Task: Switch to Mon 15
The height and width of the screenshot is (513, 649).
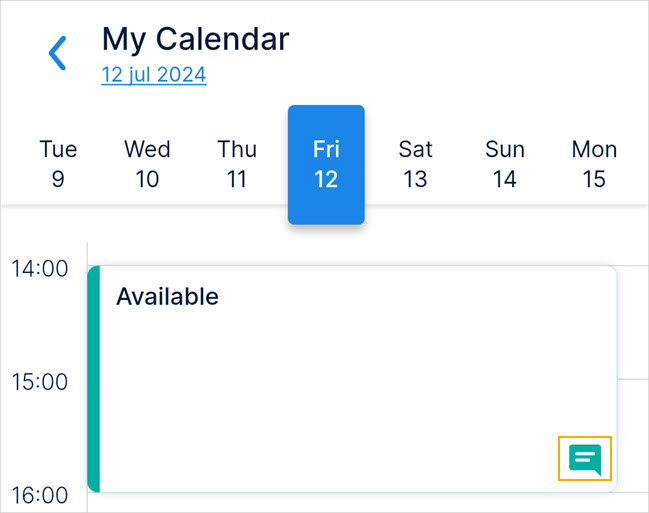Action: click(594, 164)
